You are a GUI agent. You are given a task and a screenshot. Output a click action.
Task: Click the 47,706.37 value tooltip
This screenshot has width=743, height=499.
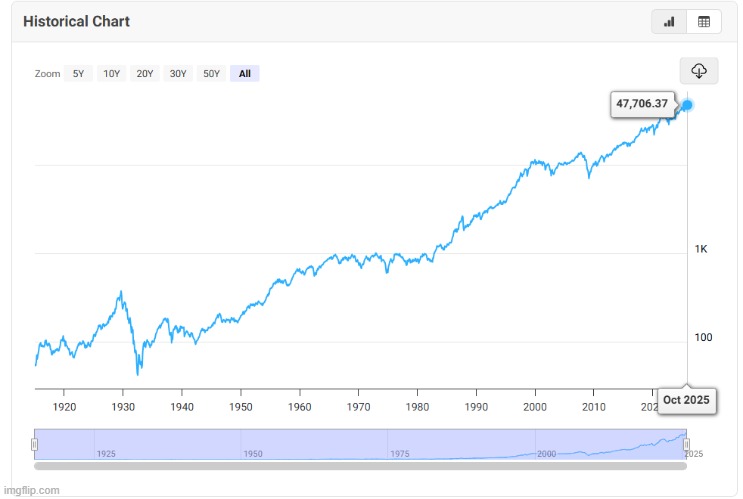click(x=642, y=104)
